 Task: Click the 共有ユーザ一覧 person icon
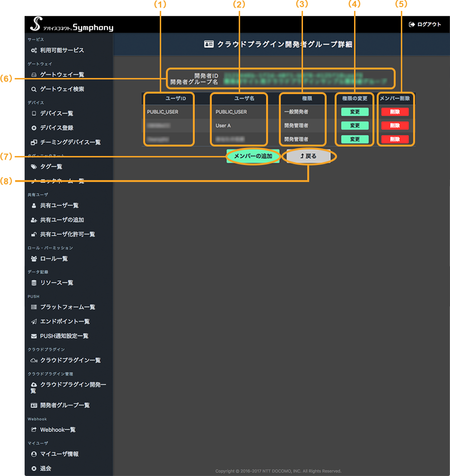coord(34,206)
